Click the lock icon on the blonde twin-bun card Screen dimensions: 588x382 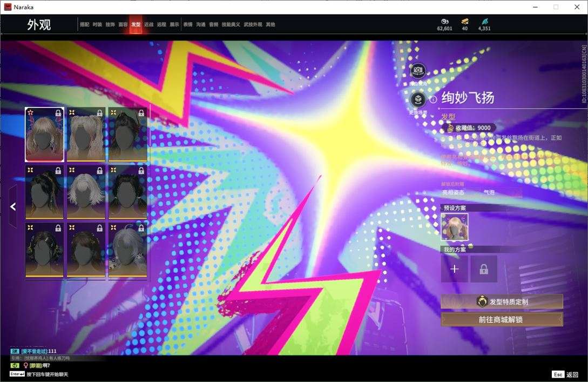tap(100, 113)
